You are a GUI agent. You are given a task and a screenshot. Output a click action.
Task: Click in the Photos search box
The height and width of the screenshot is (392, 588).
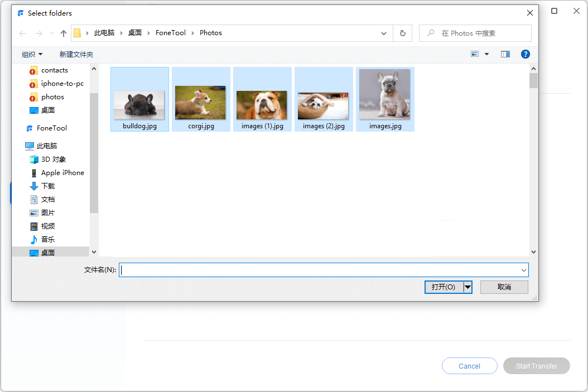click(480, 33)
